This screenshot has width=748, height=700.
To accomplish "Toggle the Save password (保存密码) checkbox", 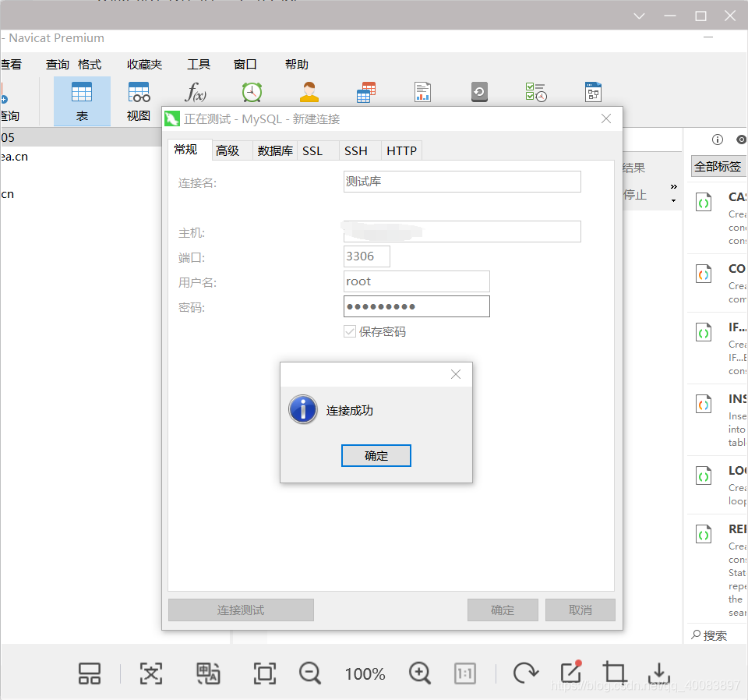I will pyautogui.click(x=350, y=331).
